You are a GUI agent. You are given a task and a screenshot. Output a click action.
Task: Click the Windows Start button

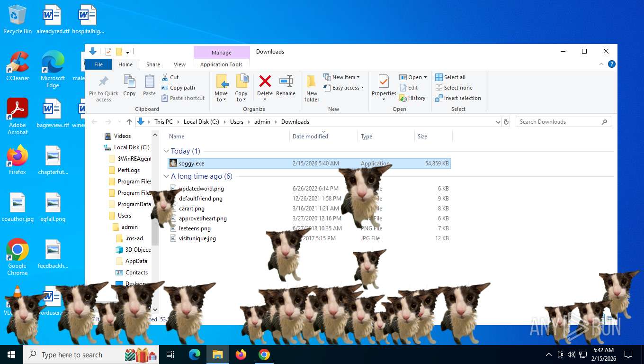coord(11,355)
